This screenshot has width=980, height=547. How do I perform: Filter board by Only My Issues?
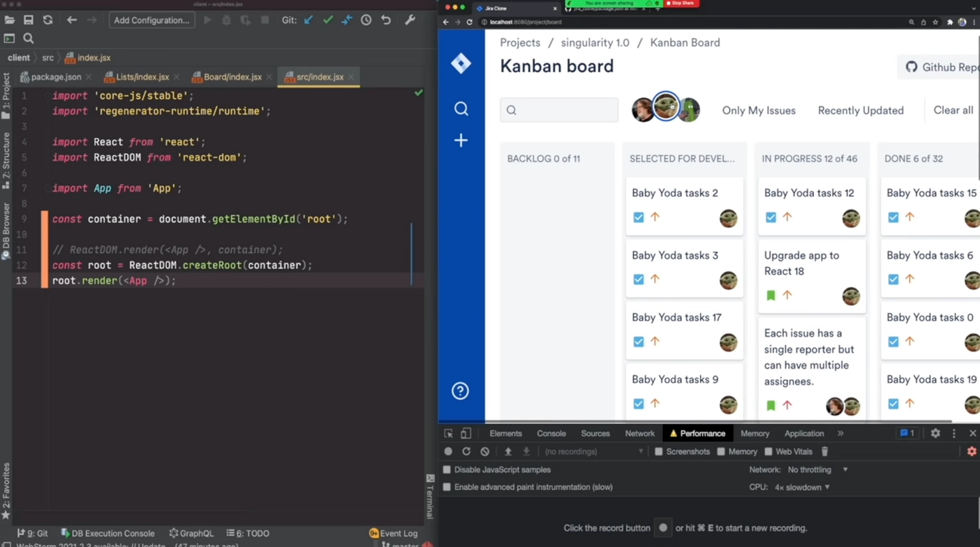(759, 110)
